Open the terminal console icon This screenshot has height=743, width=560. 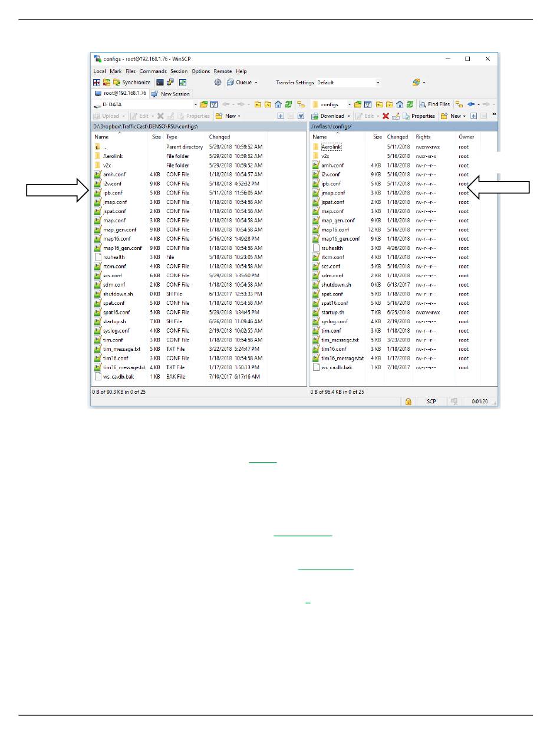(x=160, y=83)
